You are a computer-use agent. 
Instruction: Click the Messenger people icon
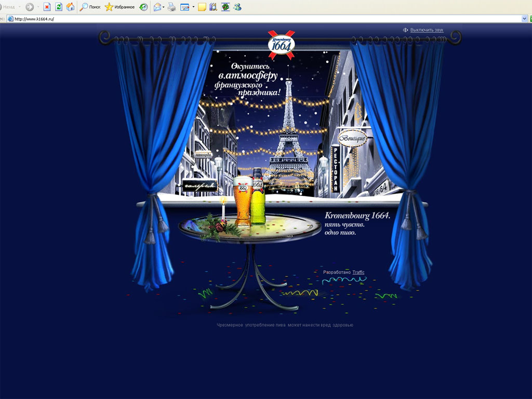237,7
